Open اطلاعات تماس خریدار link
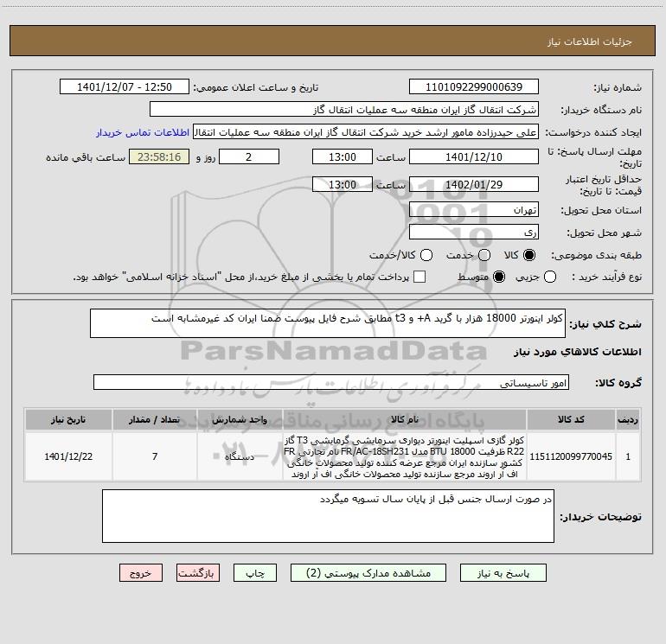This screenshot has height=644, width=666. [x=143, y=132]
